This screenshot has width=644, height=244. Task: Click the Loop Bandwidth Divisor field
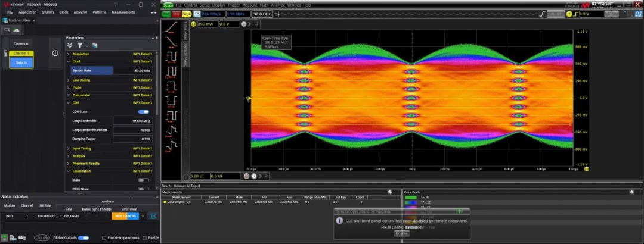coord(132,130)
